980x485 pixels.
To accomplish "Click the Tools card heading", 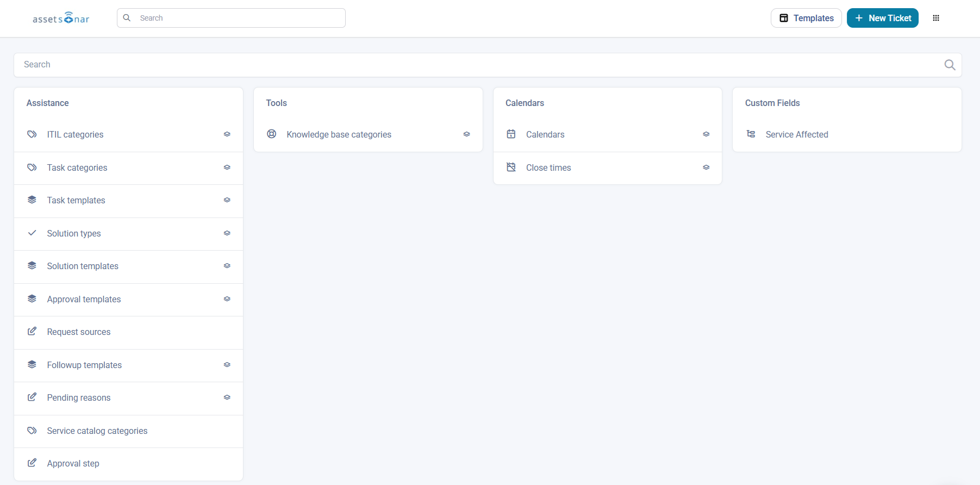I will (276, 103).
